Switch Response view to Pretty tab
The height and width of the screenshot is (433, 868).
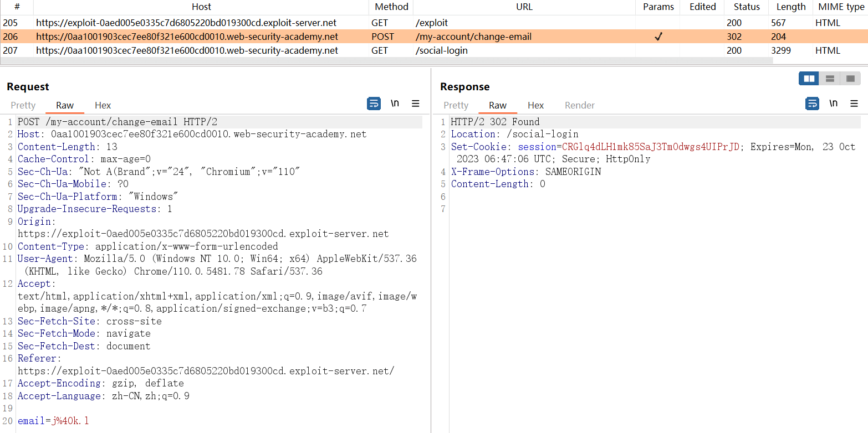456,105
